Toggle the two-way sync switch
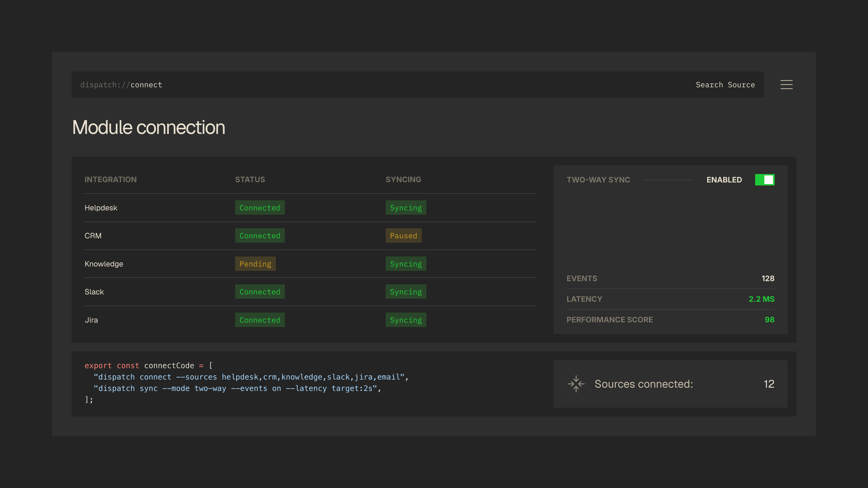 pos(765,180)
